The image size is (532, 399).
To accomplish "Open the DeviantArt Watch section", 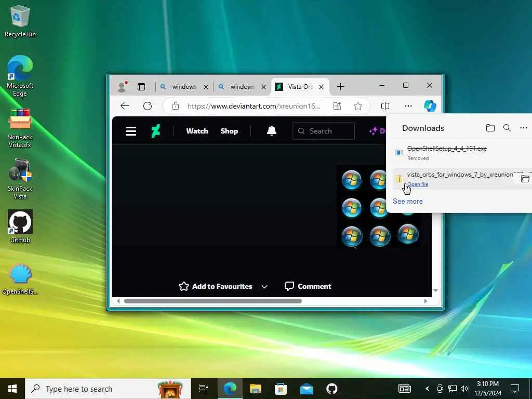I will click(197, 131).
